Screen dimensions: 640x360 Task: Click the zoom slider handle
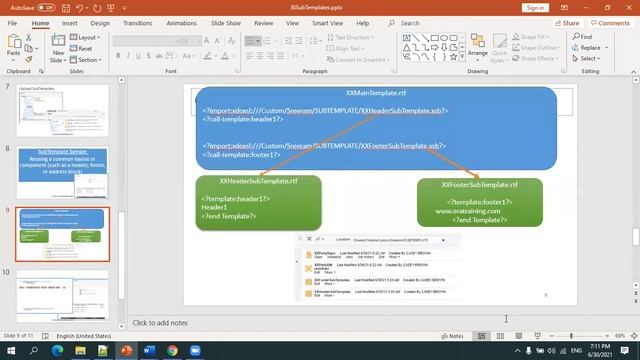coord(571,336)
